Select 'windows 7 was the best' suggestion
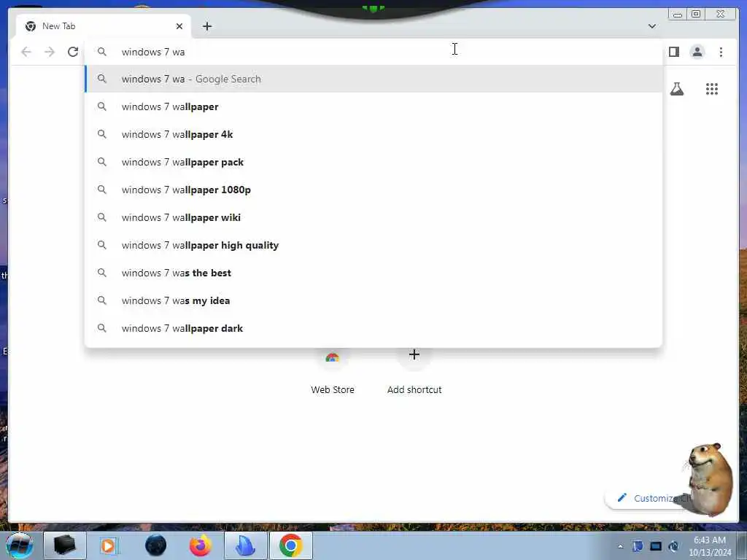Viewport: 747px width, 560px height. [x=373, y=273]
